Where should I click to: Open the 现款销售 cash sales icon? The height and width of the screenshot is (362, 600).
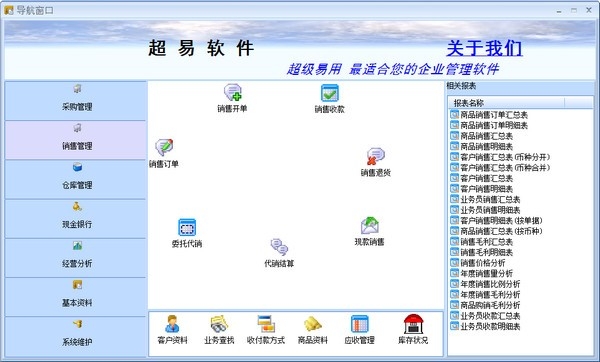pos(370,226)
